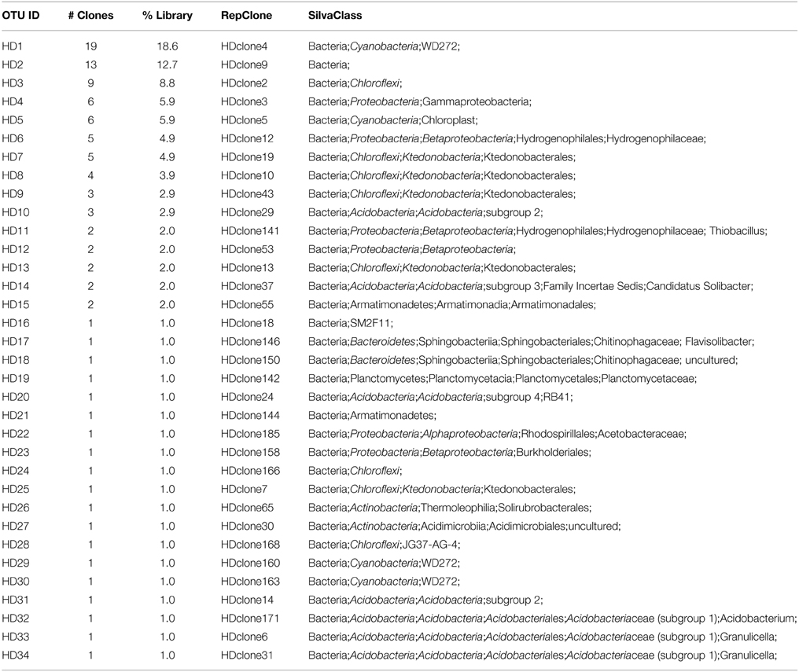Select the HDclone142 cell
The image size is (799, 672).
(250, 378)
